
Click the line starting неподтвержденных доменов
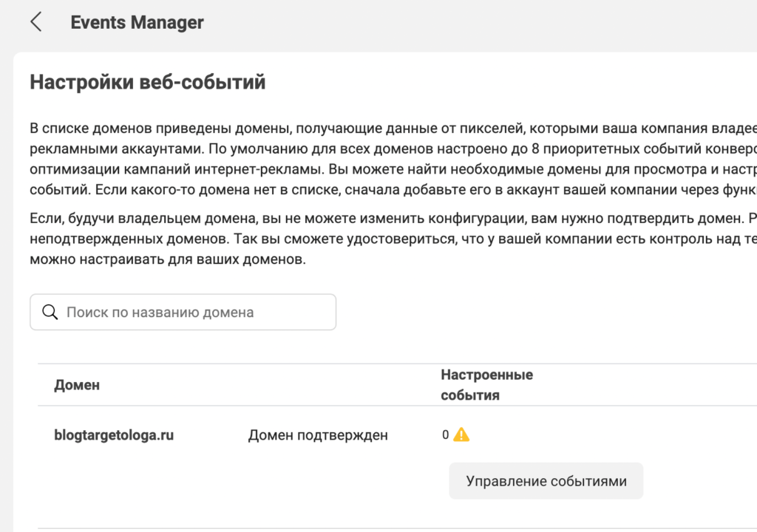click(x=392, y=239)
